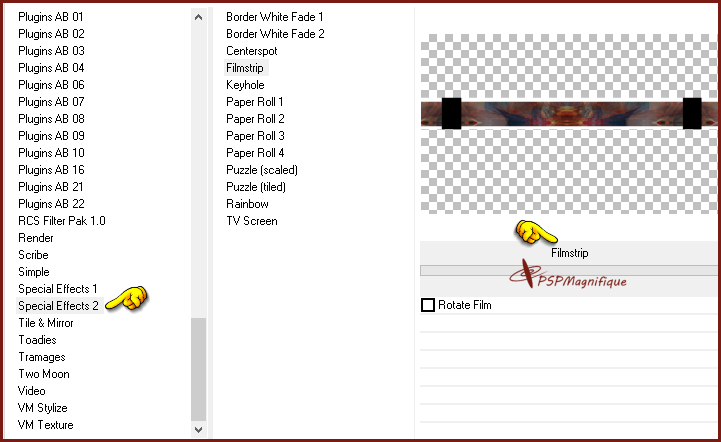This screenshot has width=721, height=442.
Task: Pick the Two Moon category
Action: coord(44,374)
